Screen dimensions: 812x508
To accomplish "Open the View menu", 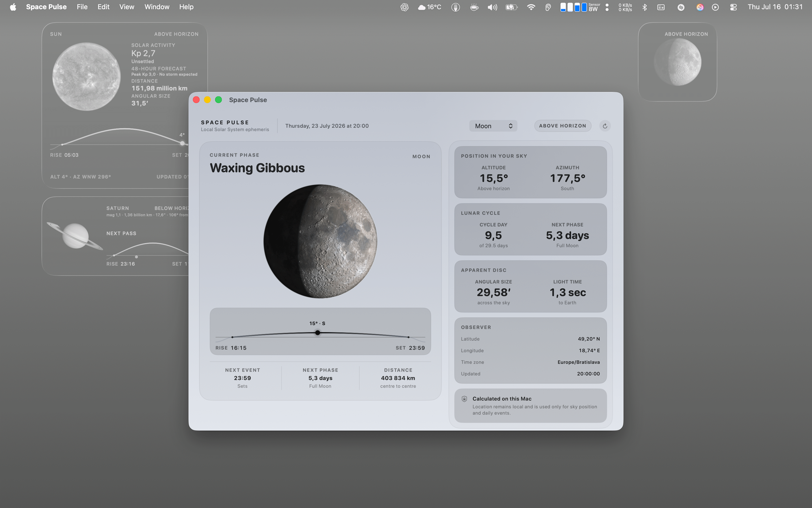I will (x=127, y=7).
